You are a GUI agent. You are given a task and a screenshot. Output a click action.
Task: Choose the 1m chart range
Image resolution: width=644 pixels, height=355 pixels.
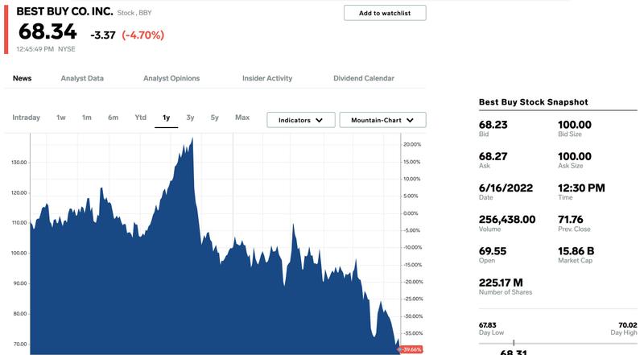tap(87, 118)
